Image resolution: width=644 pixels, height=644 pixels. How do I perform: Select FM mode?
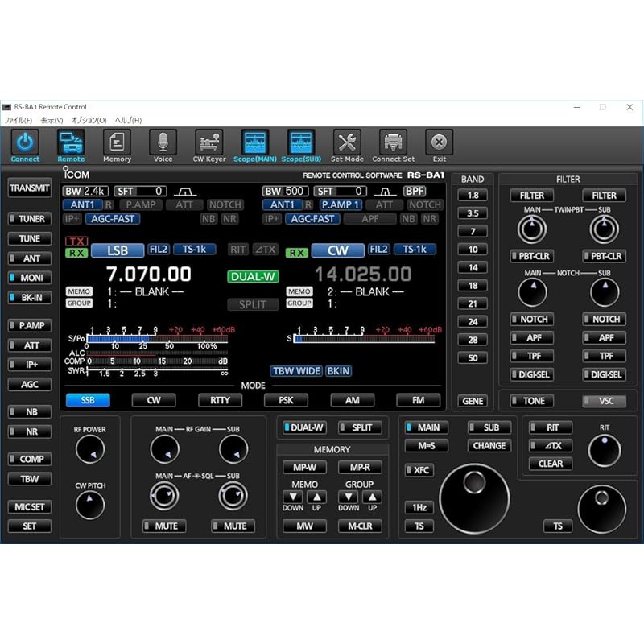418,400
